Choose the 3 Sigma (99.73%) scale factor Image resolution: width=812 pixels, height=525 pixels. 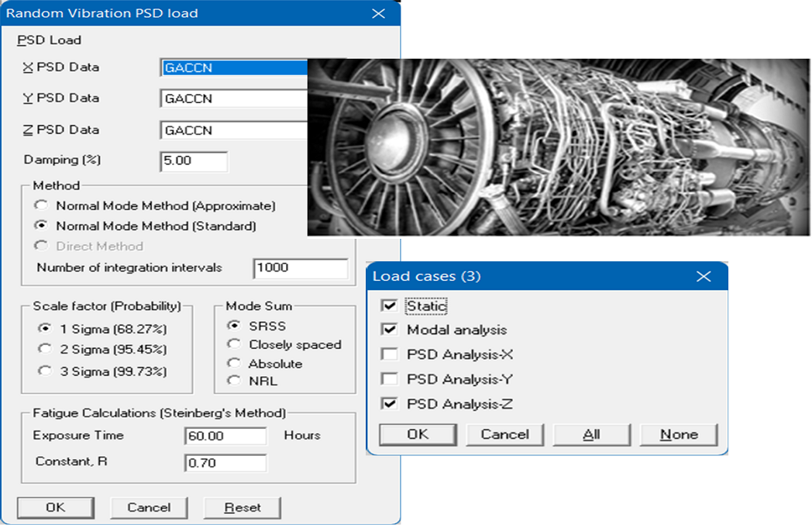coord(46,371)
